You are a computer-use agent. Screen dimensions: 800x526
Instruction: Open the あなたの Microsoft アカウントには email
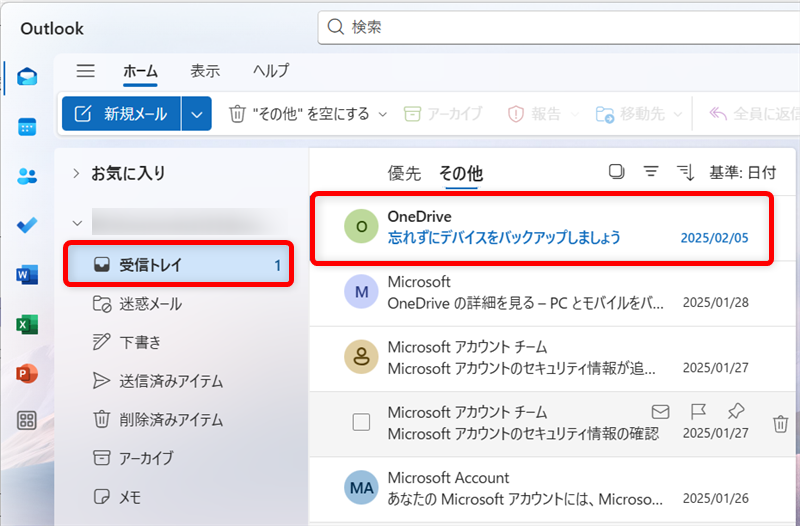coord(553,490)
